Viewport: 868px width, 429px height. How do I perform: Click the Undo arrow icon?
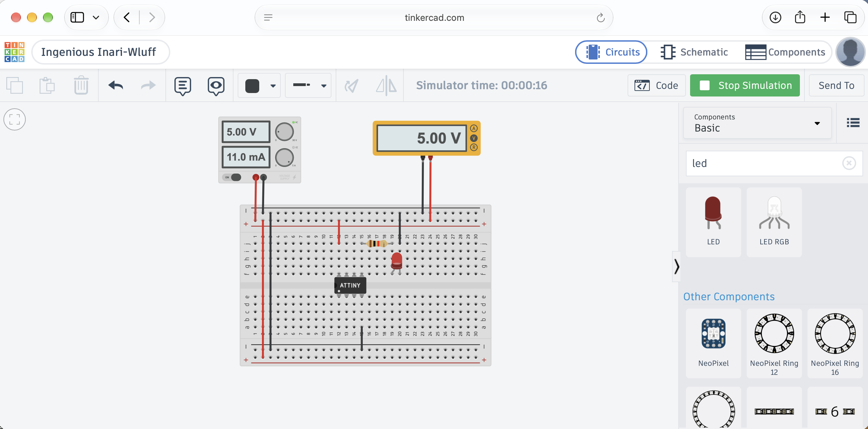(116, 85)
